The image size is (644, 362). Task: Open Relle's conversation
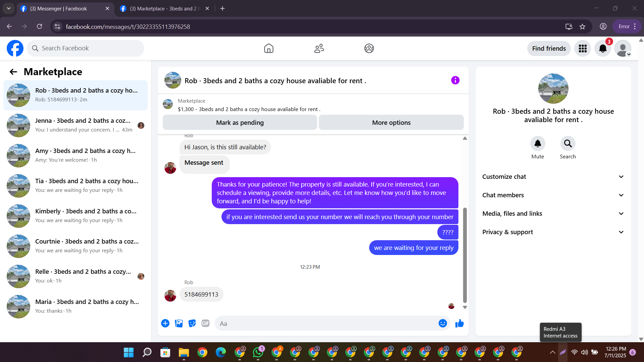[76, 276]
